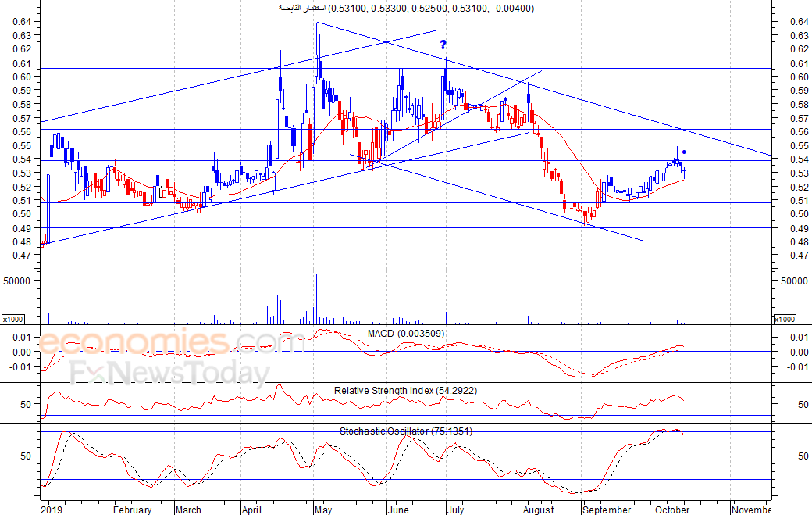Click the November label on the time axis
Screen dimensions: 812x515
752,510
